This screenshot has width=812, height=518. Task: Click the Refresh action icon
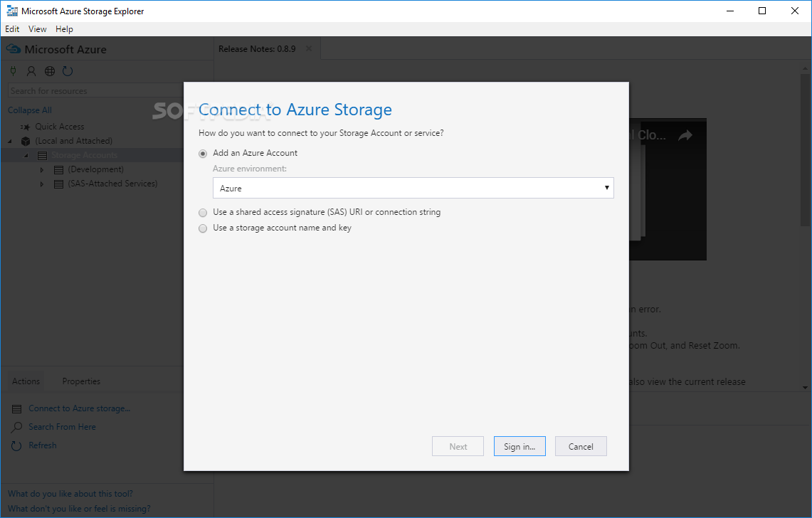(x=16, y=445)
